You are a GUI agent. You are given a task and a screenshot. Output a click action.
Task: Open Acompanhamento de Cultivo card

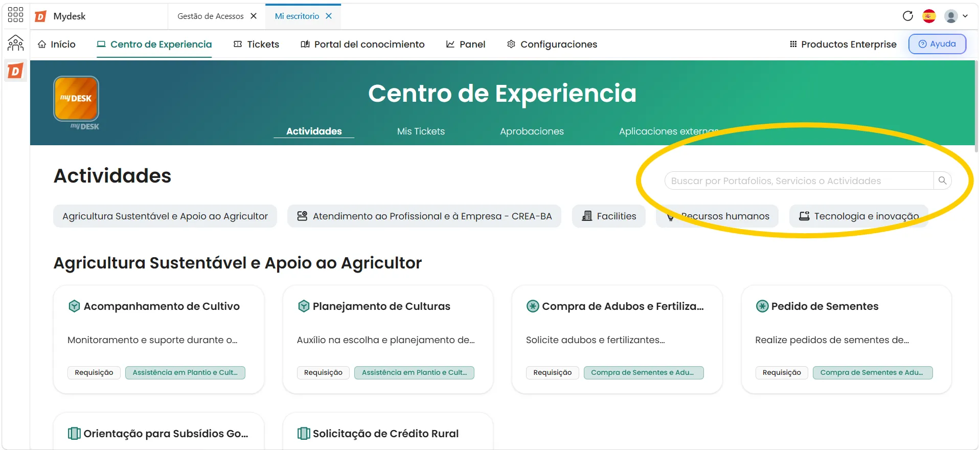point(158,340)
